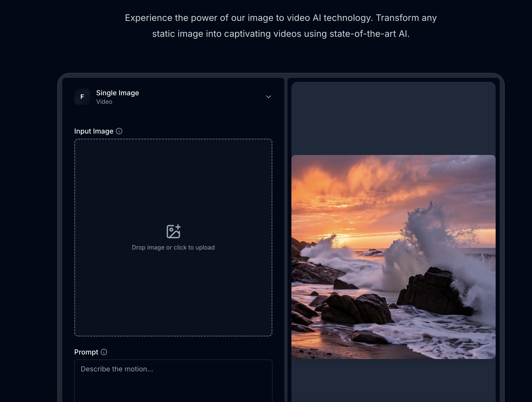Click the info circle beside Prompt label
The image size is (532, 402).
pyautogui.click(x=104, y=352)
